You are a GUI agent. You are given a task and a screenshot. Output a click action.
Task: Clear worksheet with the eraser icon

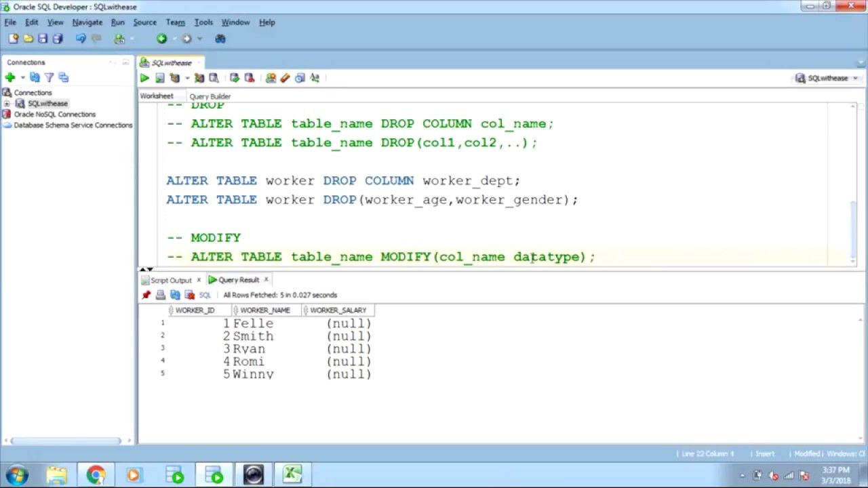(x=285, y=78)
